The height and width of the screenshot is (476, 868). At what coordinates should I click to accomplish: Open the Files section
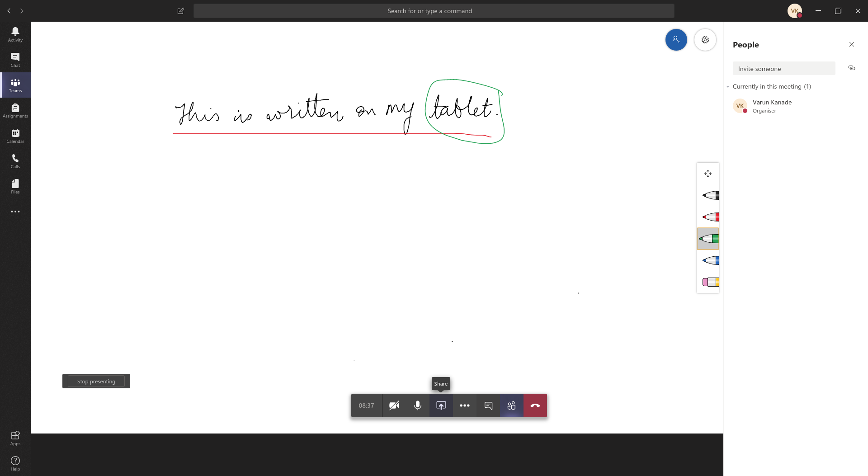click(15, 186)
